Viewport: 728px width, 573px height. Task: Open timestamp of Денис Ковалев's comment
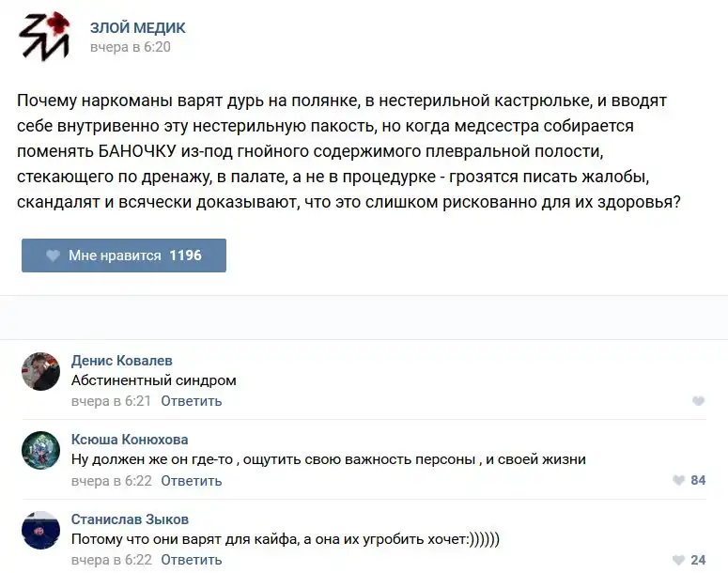(112, 401)
